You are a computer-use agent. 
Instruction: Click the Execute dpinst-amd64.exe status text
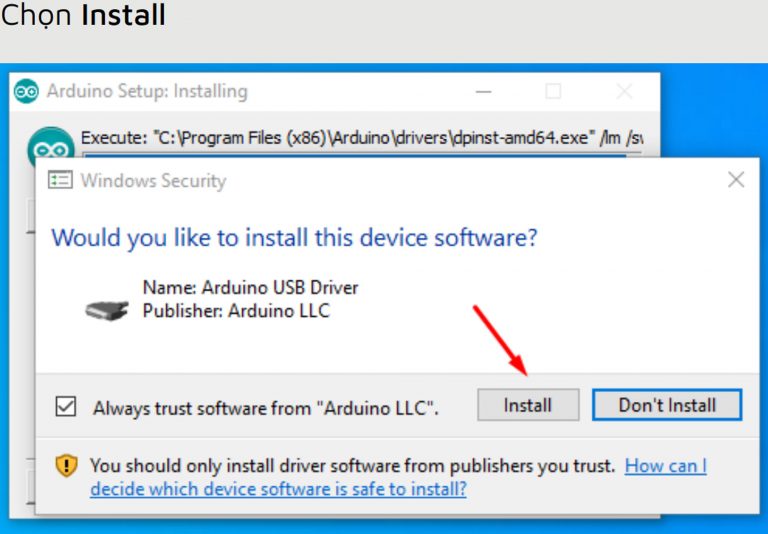(360, 138)
